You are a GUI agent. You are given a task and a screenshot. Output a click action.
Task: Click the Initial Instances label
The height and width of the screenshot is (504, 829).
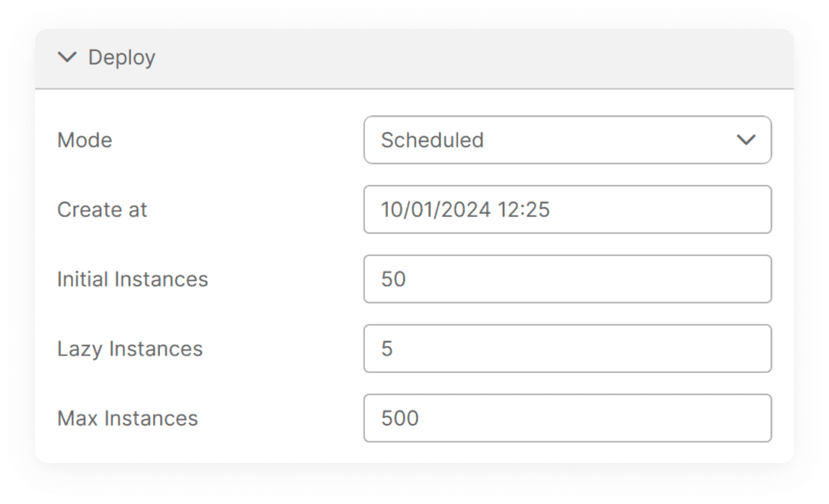click(133, 279)
